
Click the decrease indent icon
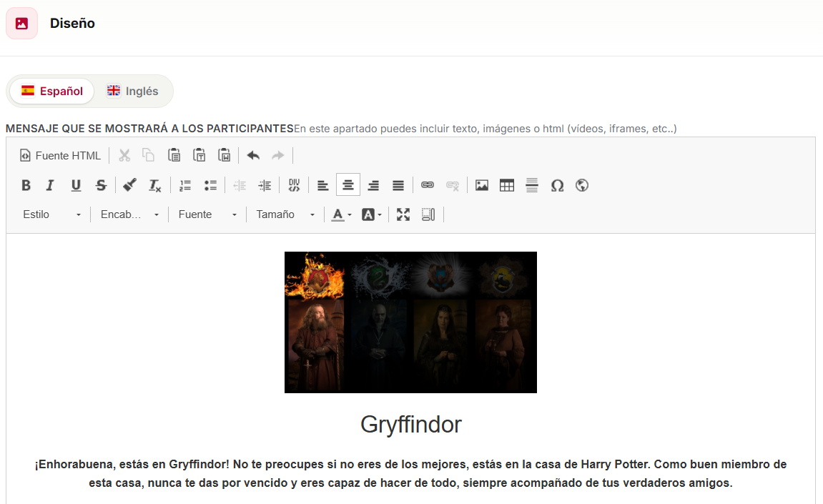[240, 185]
